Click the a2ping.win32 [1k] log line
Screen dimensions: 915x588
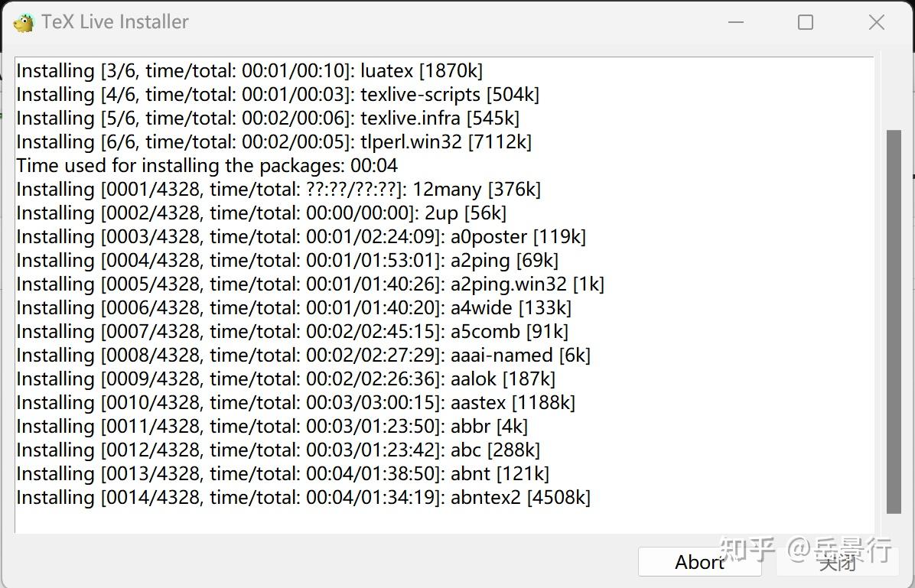click(x=310, y=284)
